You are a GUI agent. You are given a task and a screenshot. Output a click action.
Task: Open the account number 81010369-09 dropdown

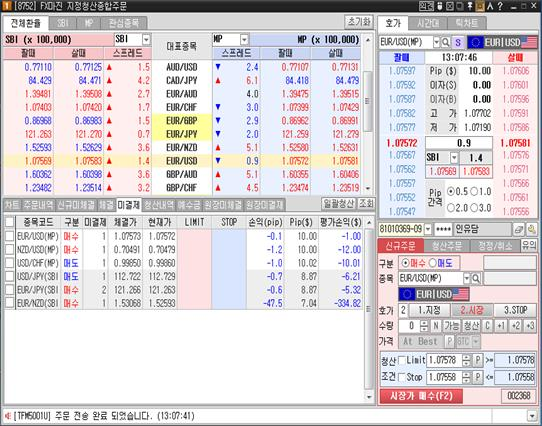tap(428, 229)
